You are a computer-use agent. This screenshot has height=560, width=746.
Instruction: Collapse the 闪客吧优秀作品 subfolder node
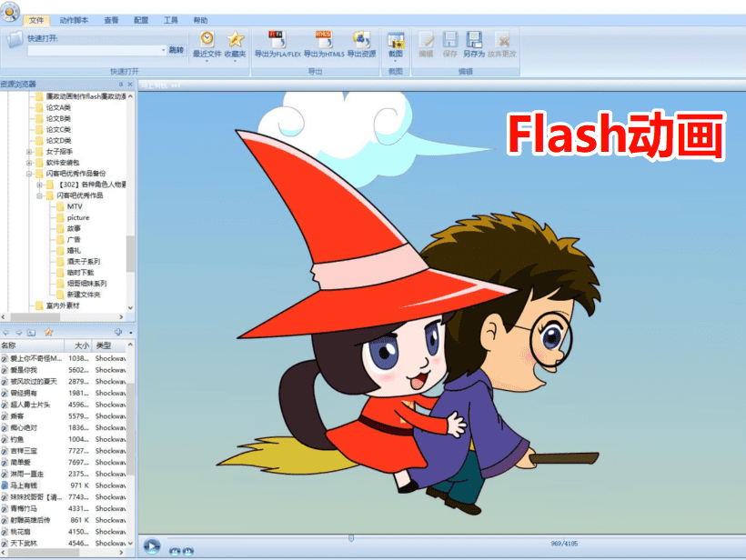pos(40,195)
